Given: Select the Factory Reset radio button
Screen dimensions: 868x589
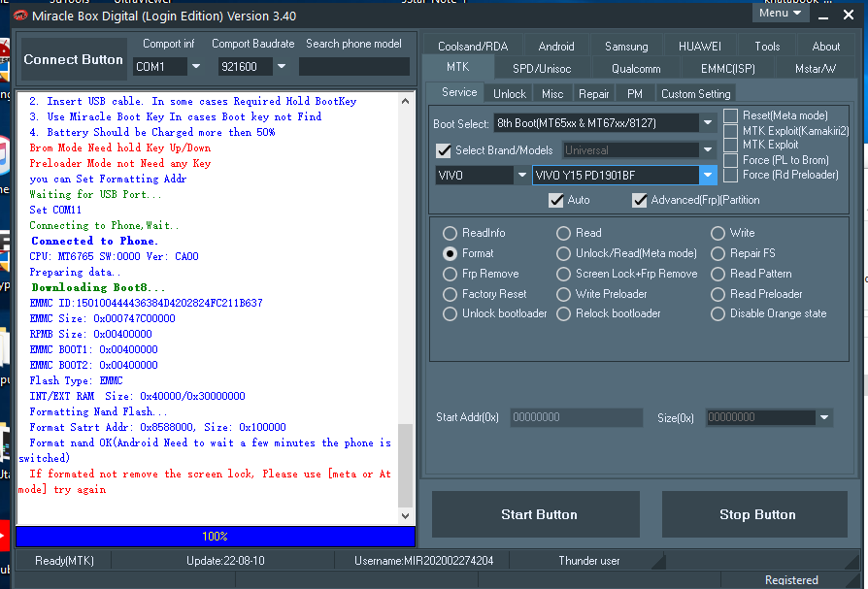Looking at the screenshot, I should tap(451, 294).
